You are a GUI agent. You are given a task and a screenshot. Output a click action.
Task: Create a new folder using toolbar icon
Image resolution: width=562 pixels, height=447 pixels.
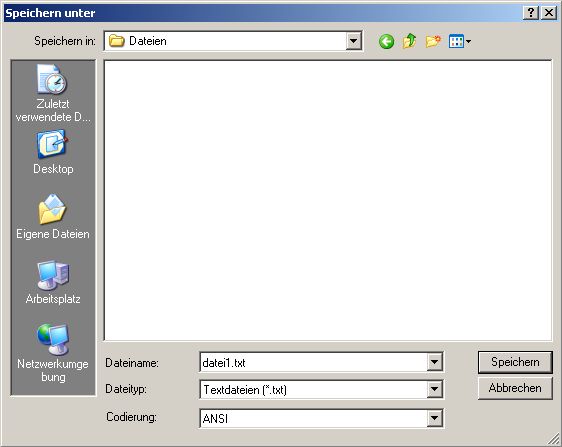(433, 41)
